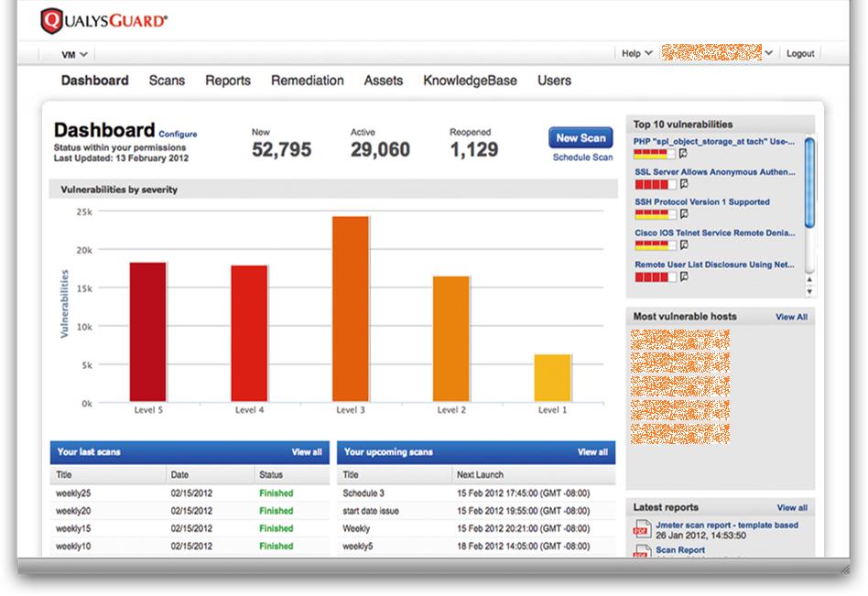
Task: Click the Reopened count 1,129
Action: [x=474, y=149]
